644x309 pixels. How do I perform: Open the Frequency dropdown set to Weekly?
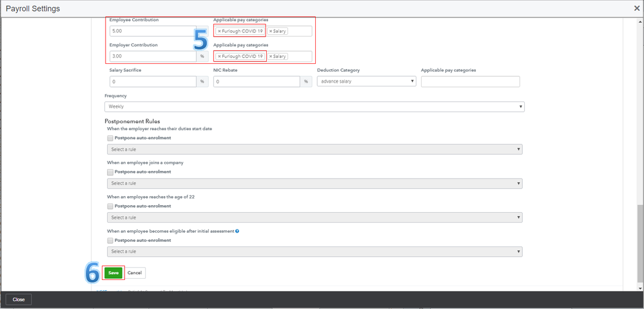click(x=315, y=106)
